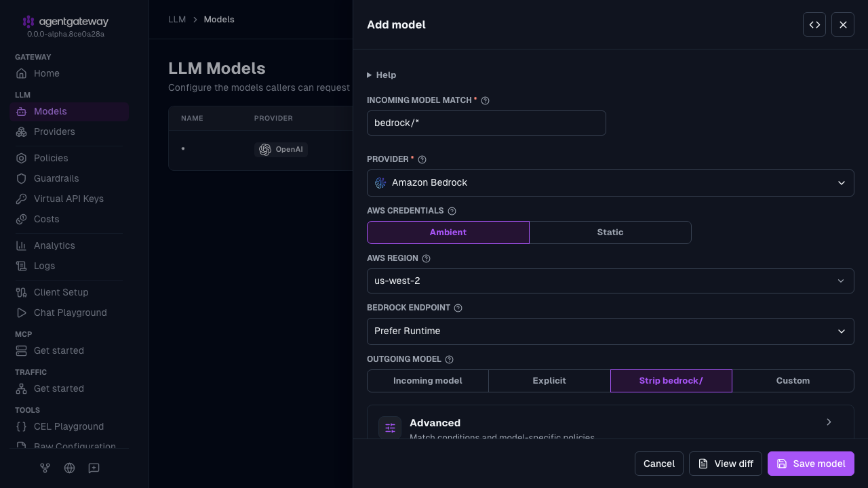Open the Bedrock Endpoint dropdown
This screenshot has width=868, height=488.
pyautogui.click(x=610, y=331)
